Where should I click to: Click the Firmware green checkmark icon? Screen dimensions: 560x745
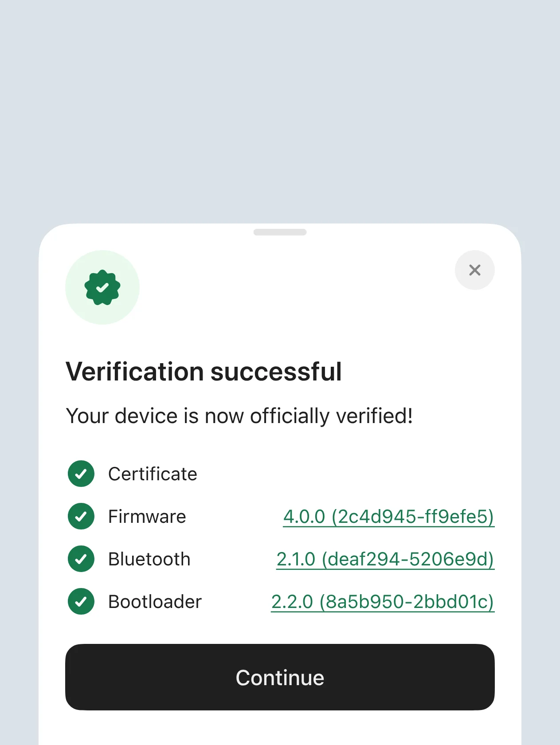(81, 516)
